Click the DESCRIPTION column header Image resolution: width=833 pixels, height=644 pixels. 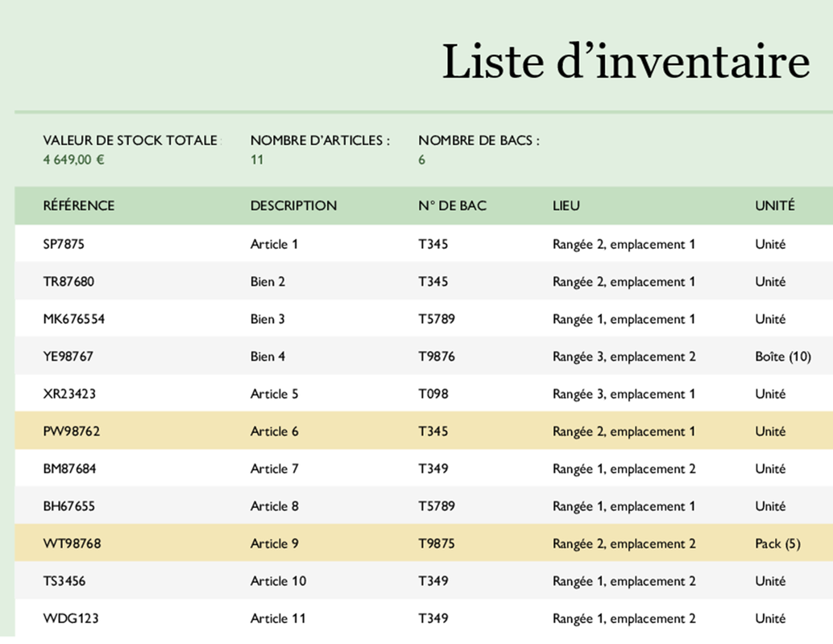(x=294, y=205)
